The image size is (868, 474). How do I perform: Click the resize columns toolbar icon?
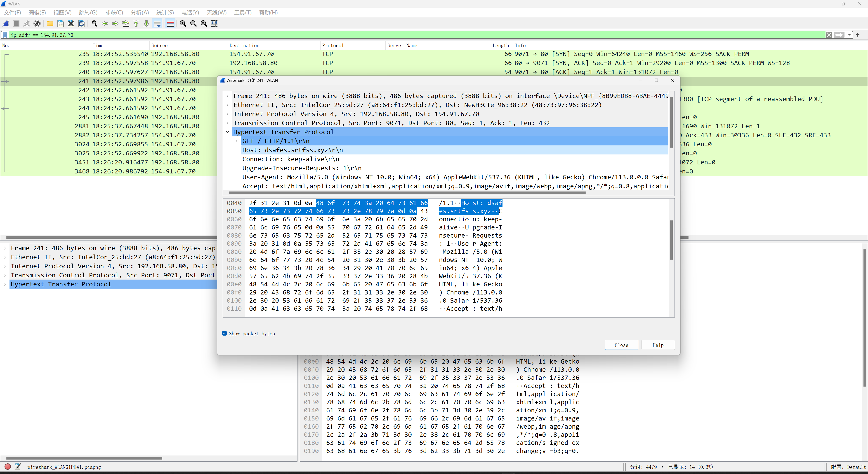(x=214, y=23)
